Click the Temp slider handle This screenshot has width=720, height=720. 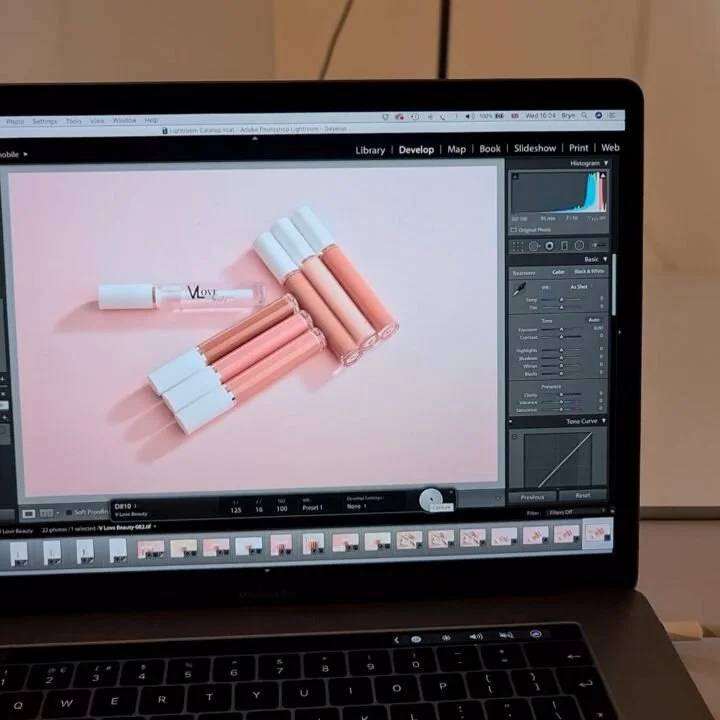561,299
